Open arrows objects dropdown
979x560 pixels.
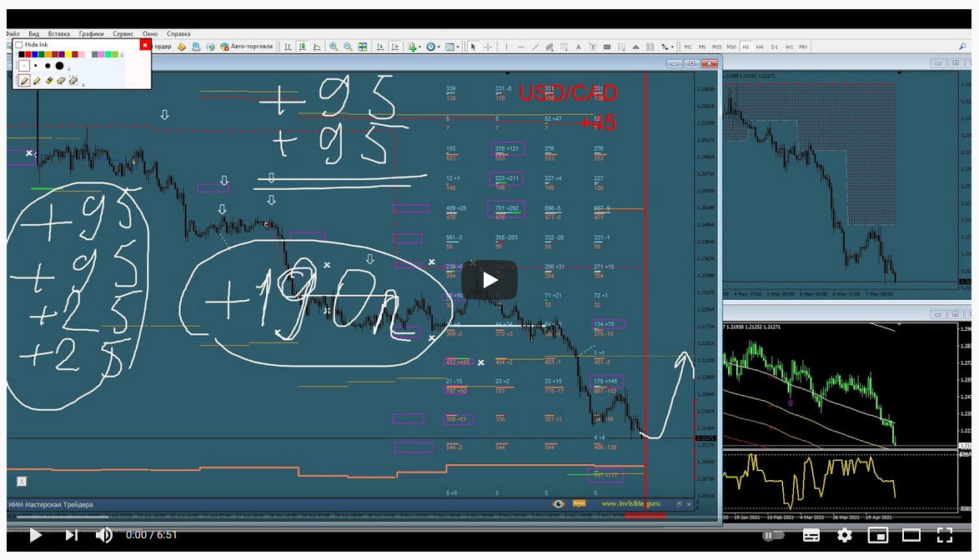click(667, 47)
